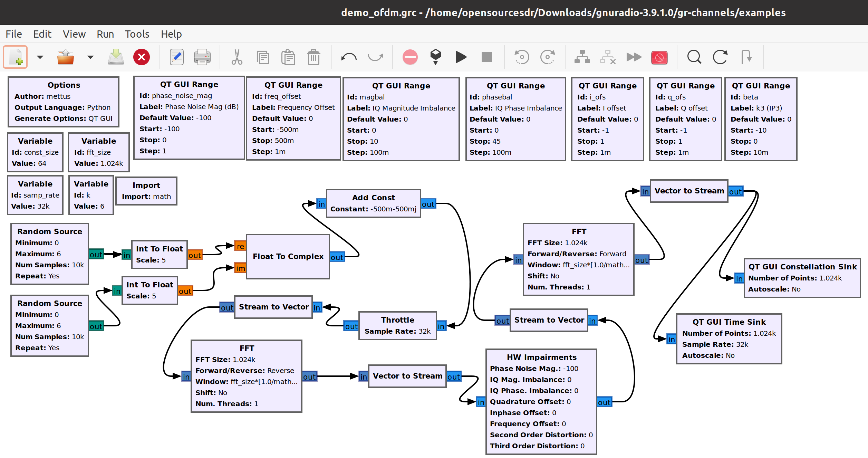Image resolution: width=868 pixels, height=458 pixels.
Task: Run the flowgraph with Play button
Action: (x=461, y=57)
